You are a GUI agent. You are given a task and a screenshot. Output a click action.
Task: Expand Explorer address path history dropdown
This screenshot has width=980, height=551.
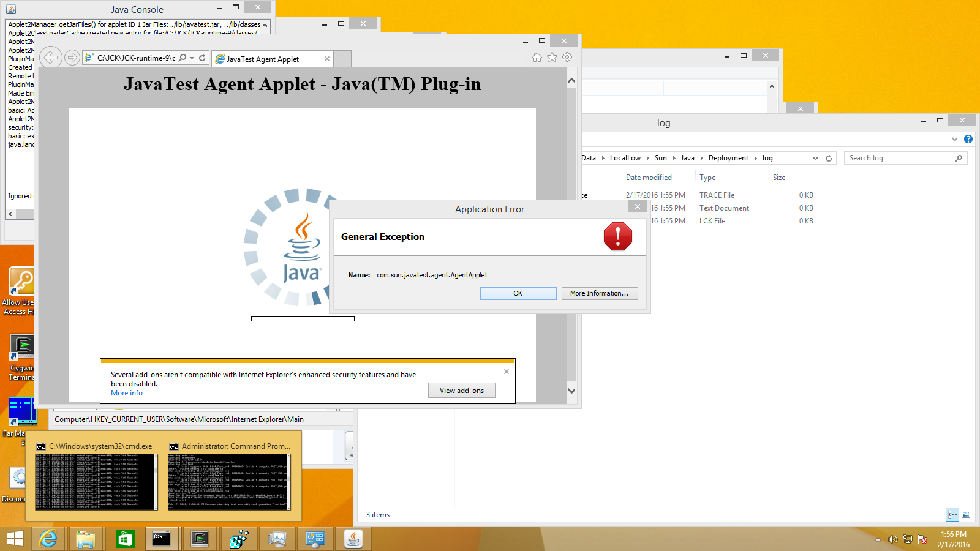click(x=815, y=158)
